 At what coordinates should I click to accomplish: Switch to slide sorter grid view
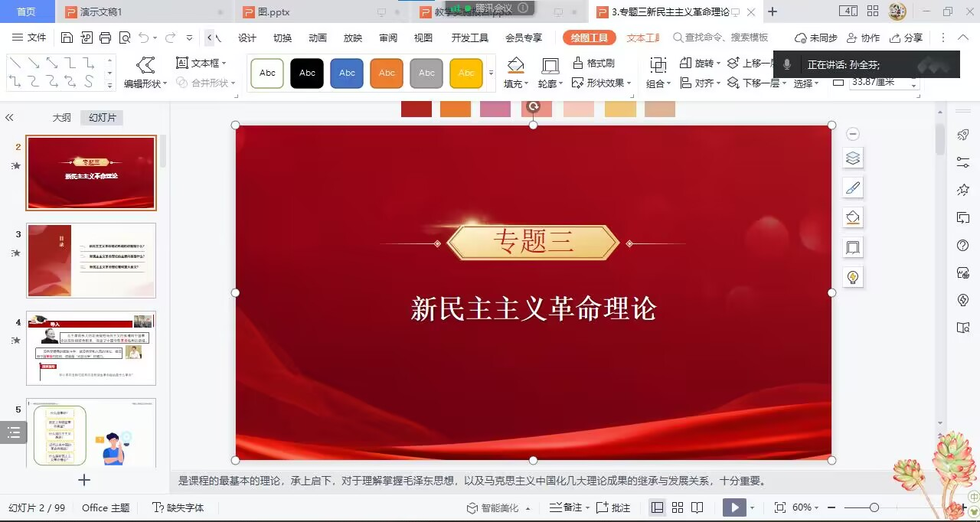(678, 507)
